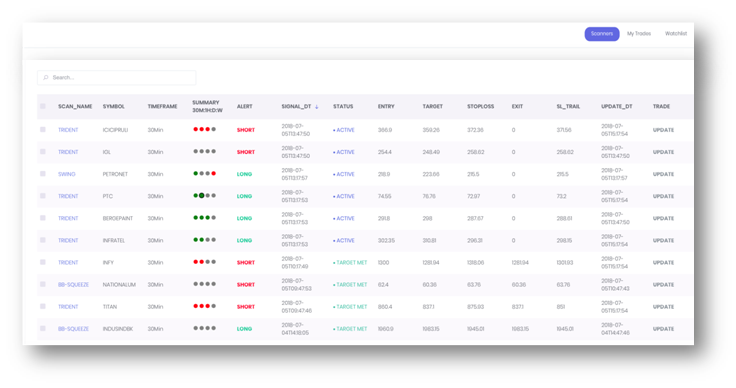This screenshot has width=736, height=388.
Task: Check the TITAN row checkbox
Action: (x=43, y=306)
